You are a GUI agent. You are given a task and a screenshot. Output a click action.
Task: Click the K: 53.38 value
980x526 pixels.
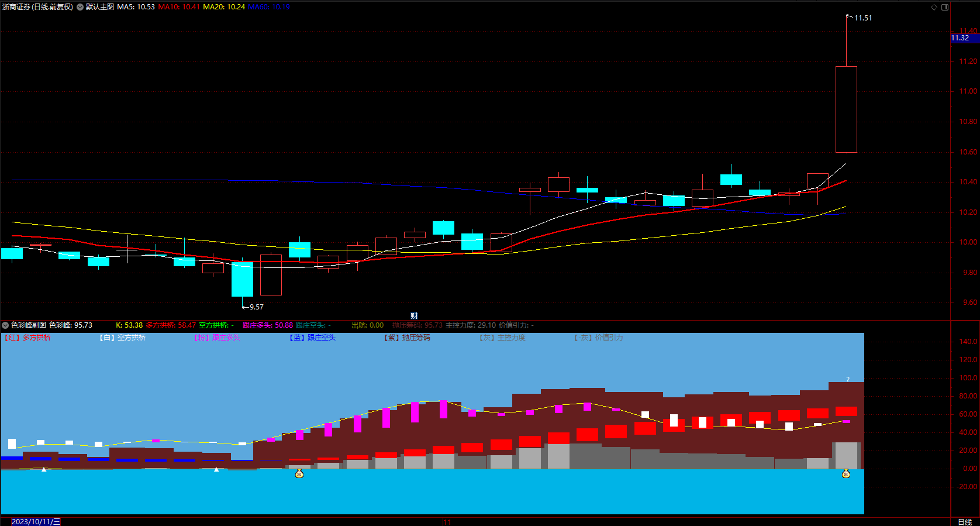point(129,325)
